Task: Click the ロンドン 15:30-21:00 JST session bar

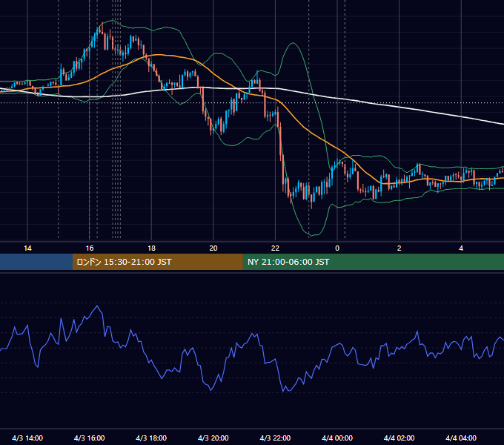Action: [x=157, y=262]
